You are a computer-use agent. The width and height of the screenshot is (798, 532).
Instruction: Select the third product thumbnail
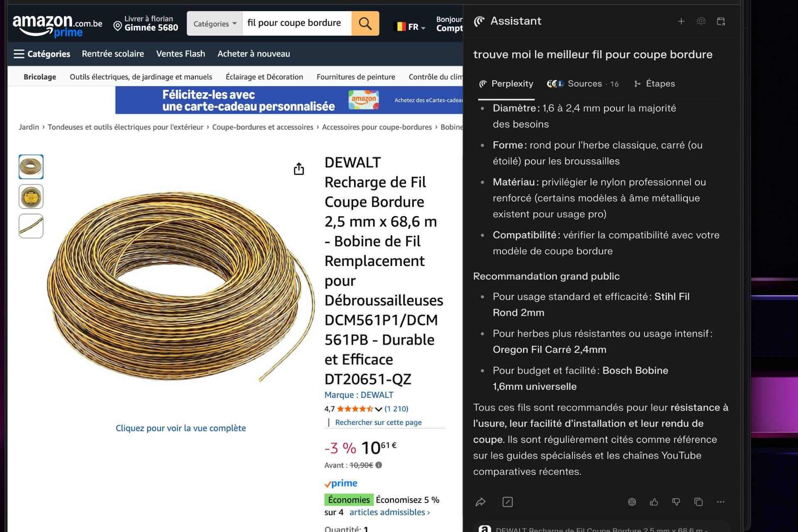(x=31, y=226)
